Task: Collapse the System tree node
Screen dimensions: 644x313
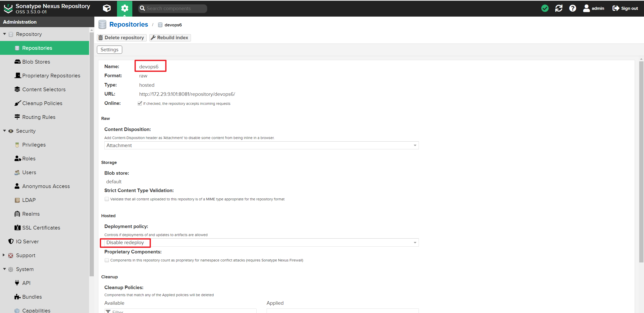Action: [x=4, y=269]
